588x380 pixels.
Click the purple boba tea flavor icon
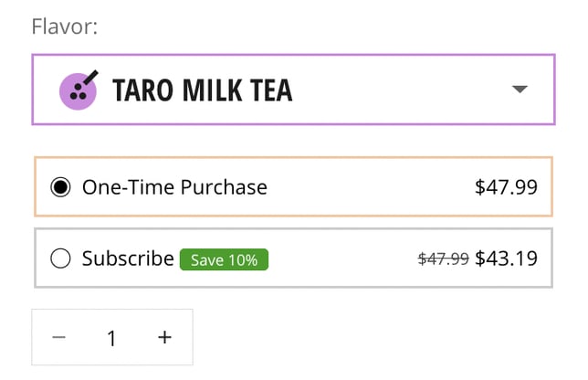(x=79, y=90)
